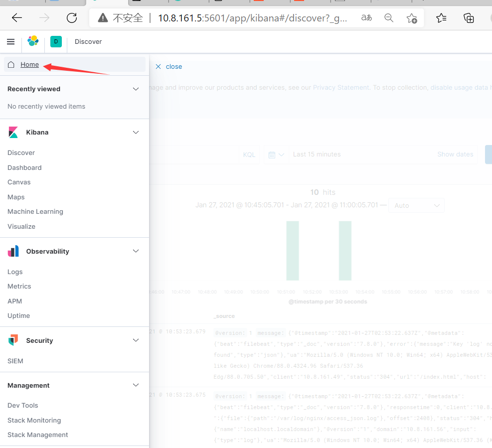Open Stack Monitoring under Management
Image resolution: width=492 pixels, height=448 pixels.
34,421
